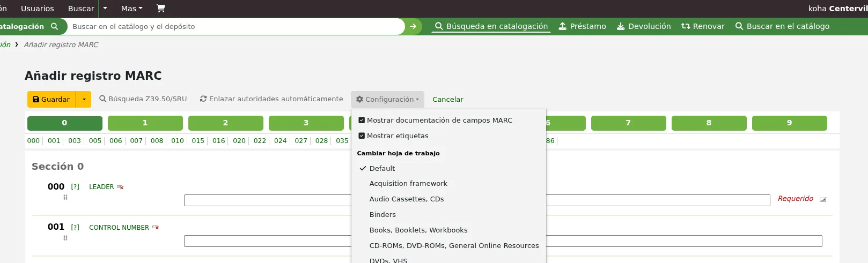The width and height of the screenshot is (868, 263).
Task: Jump to tag 003 link
Action: [x=75, y=141]
